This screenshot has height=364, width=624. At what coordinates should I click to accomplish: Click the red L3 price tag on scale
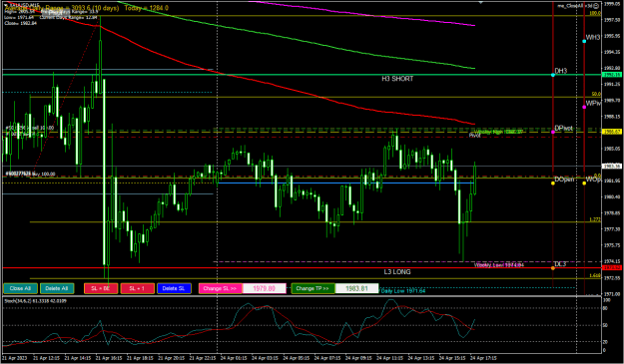(x=612, y=268)
